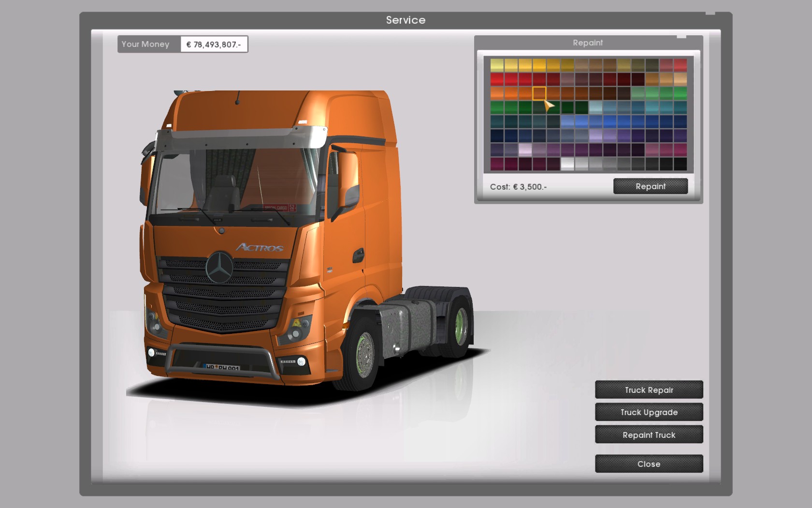Confirm the paint job with the Repaint button
The image size is (812, 508).
click(x=651, y=186)
